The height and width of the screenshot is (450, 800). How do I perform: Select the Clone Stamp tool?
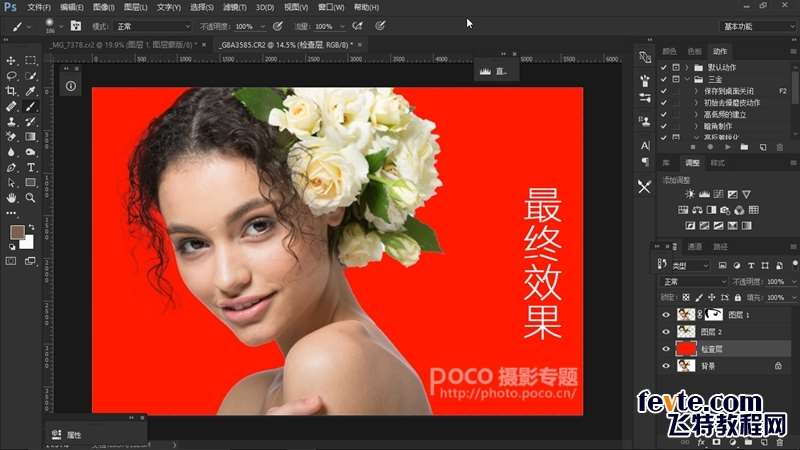(11, 122)
